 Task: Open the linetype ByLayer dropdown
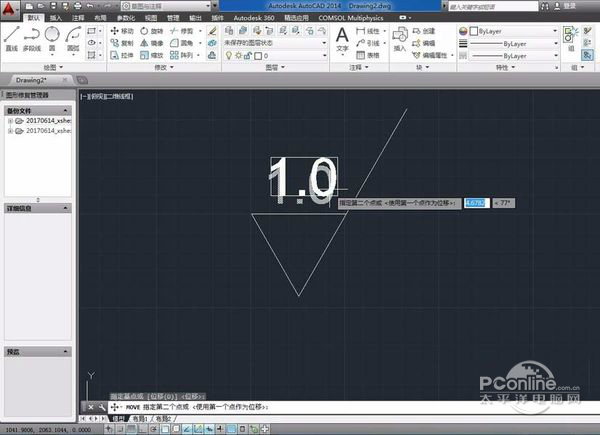[x=514, y=56]
